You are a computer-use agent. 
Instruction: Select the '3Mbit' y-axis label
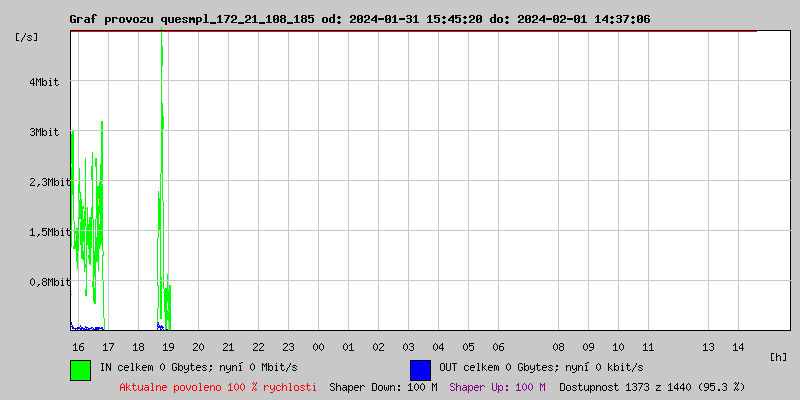click(44, 132)
